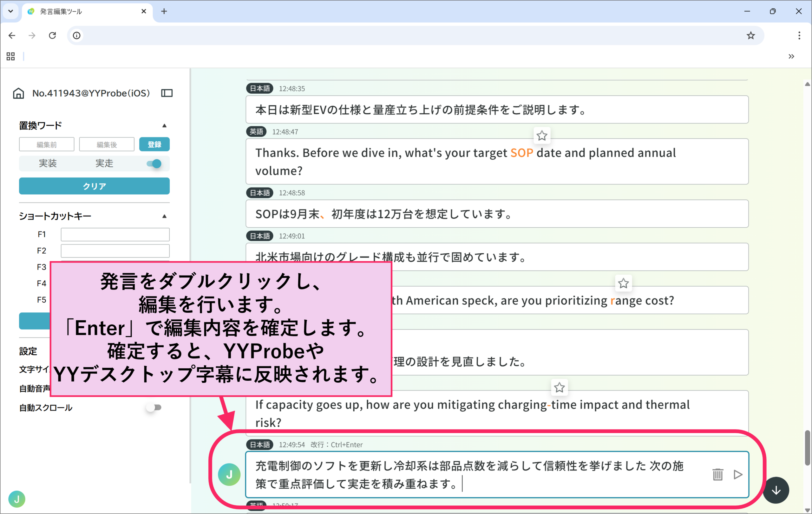The width and height of the screenshot is (812, 514).
Task: Click the home icon beside No.411943@YYProbe
Action: 18,93
